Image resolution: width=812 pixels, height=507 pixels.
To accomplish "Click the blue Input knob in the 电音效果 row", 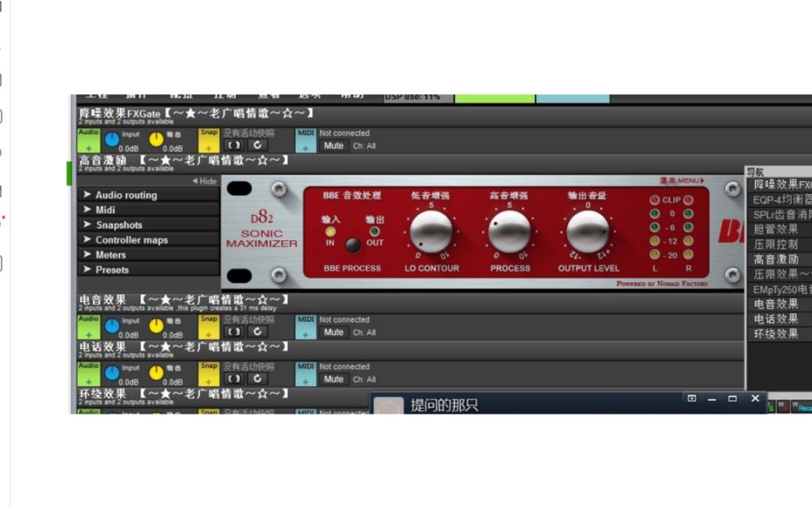I will click(112, 326).
